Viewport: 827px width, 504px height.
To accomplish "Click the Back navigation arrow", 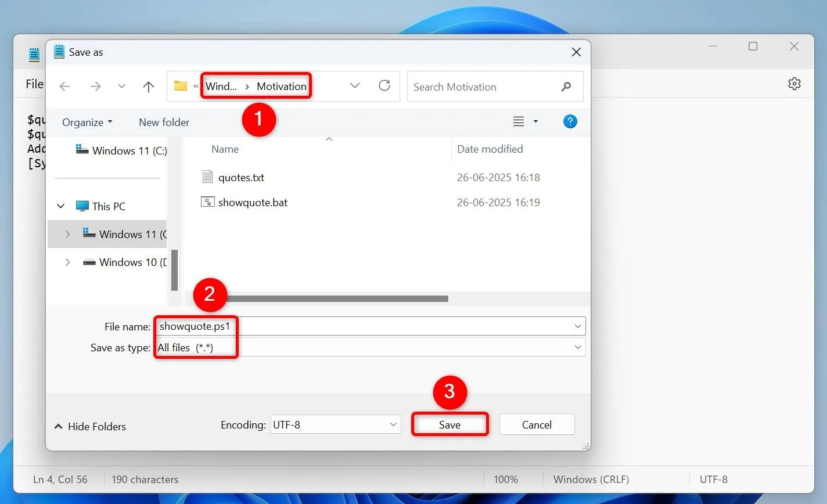I will pyautogui.click(x=64, y=87).
